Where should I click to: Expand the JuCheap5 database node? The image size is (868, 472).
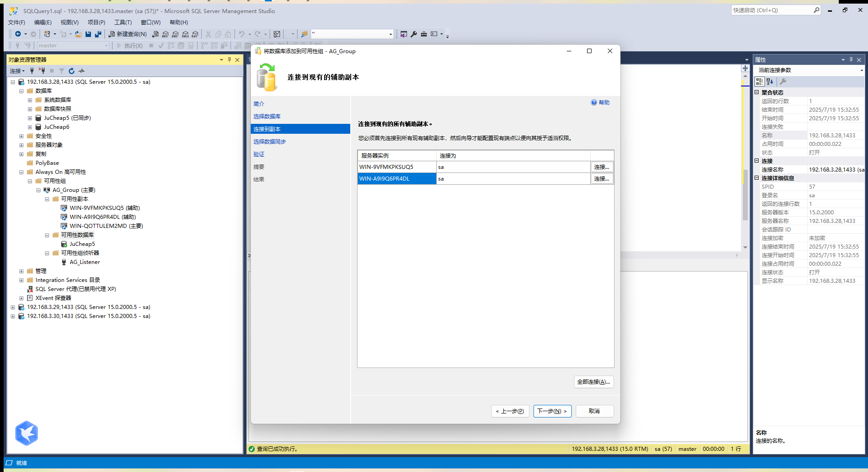tap(30, 118)
